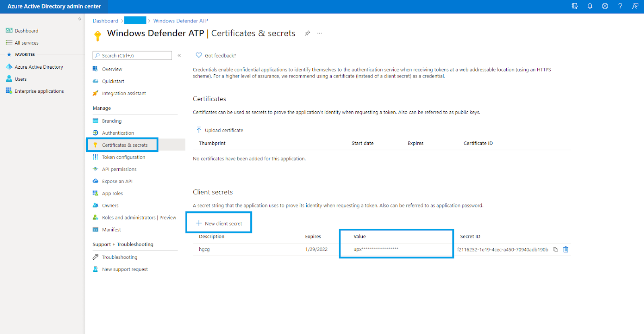Click the plus icon for New client secret
The width and height of the screenshot is (644, 334).
click(199, 223)
